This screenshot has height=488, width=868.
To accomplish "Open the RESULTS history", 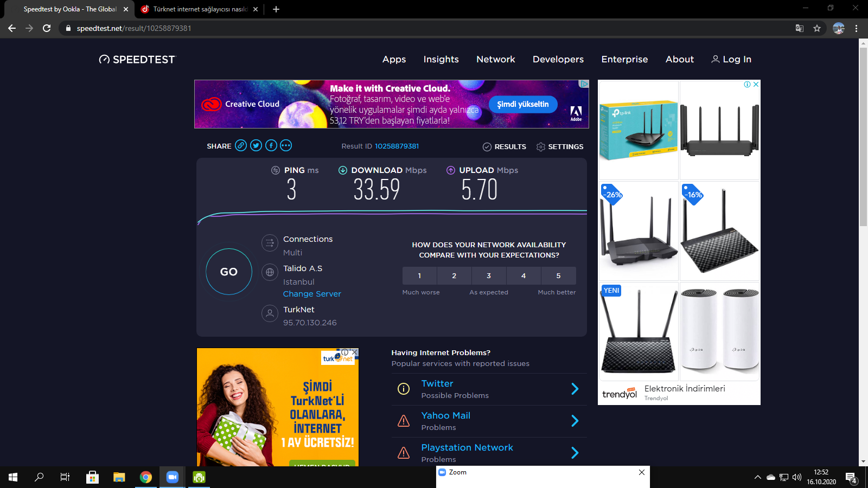I will [505, 146].
